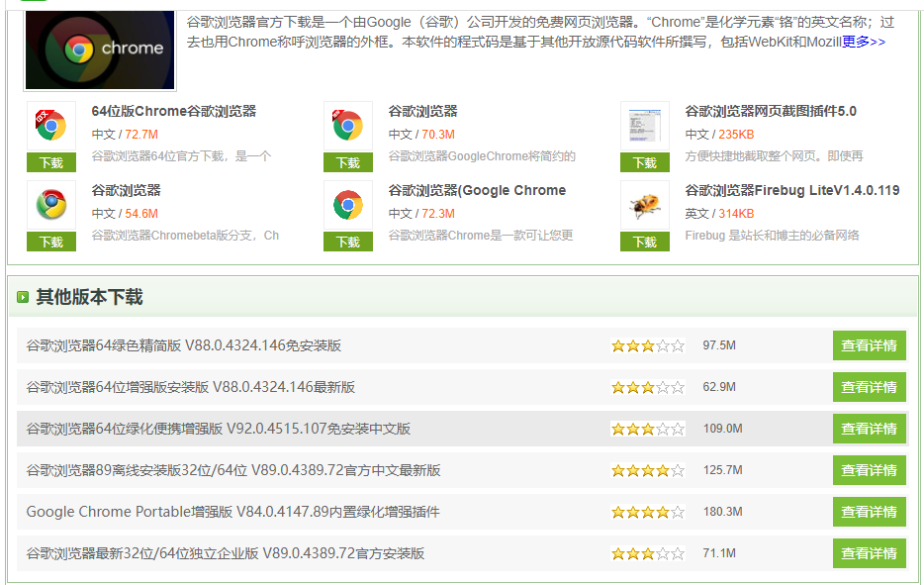
Task: Download 谷歌浏览器网页截图插件5.0
Action: pyautogui.click(x=644, y=161)
